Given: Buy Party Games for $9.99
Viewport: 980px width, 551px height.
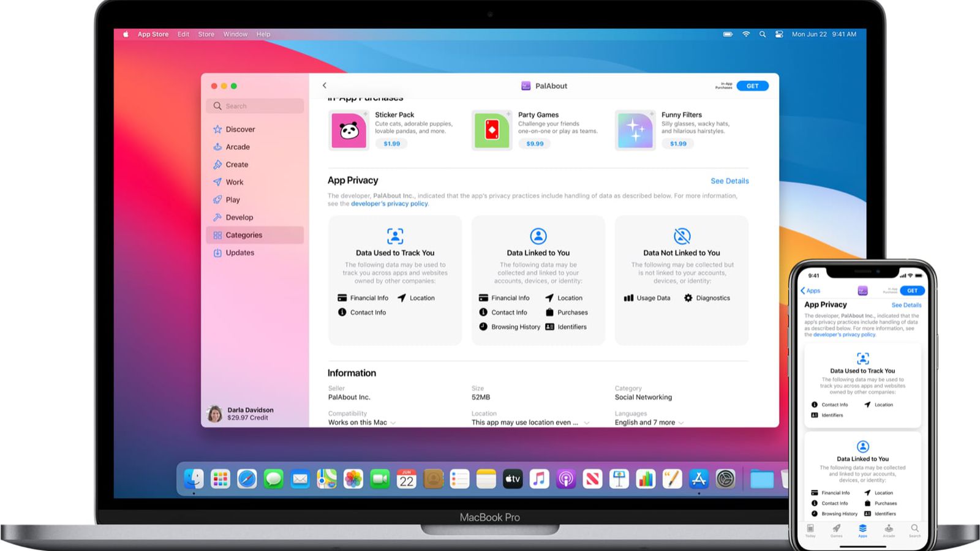Looking at the screenshot, I should (535, 144).
